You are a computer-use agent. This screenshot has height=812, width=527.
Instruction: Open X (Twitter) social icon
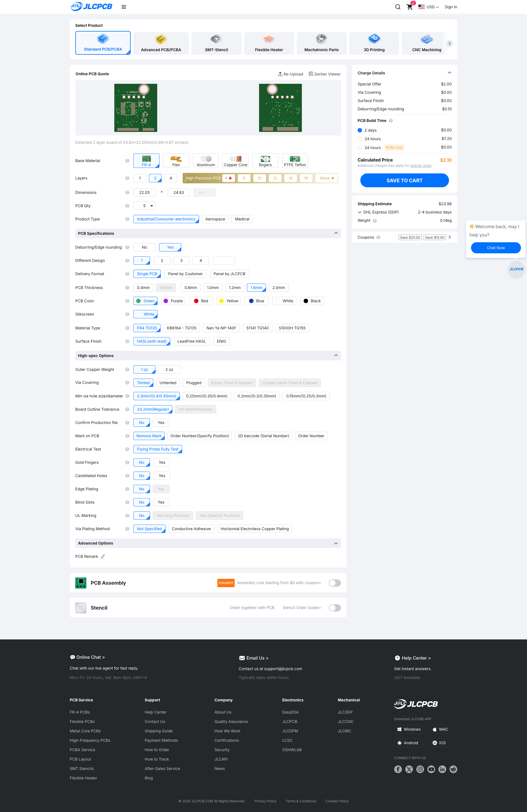pyautogui.click(x=409, y=769)
